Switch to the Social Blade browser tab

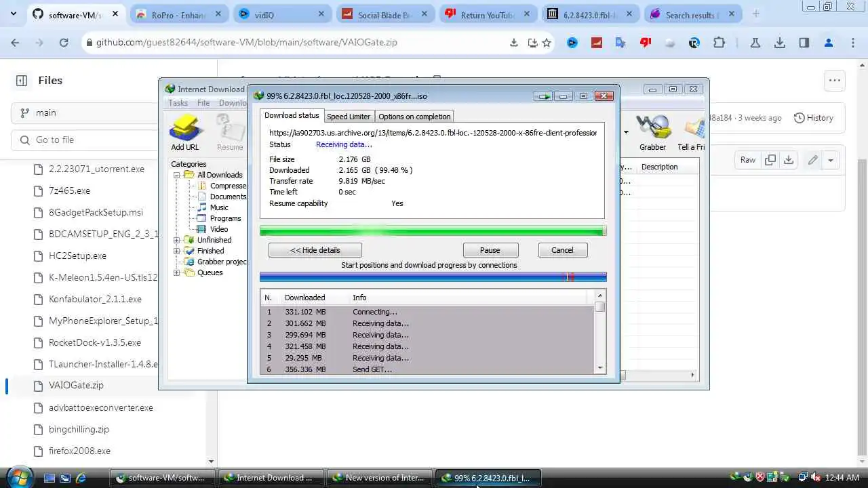(x=384, y=15)
